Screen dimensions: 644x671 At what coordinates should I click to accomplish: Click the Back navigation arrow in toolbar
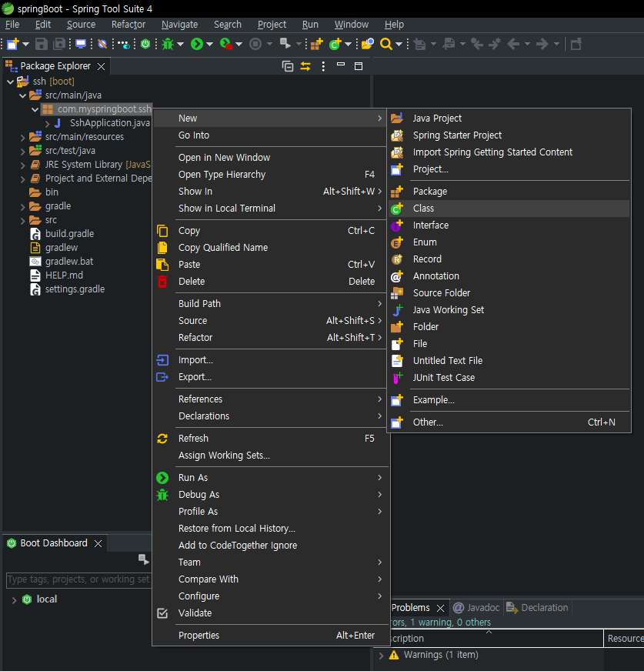pos(513,44)
